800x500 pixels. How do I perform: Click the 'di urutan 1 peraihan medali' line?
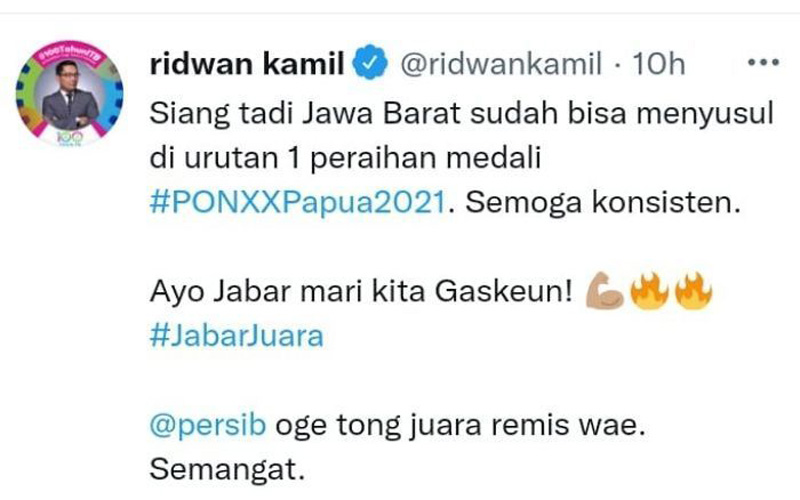[x=345, y=158]
